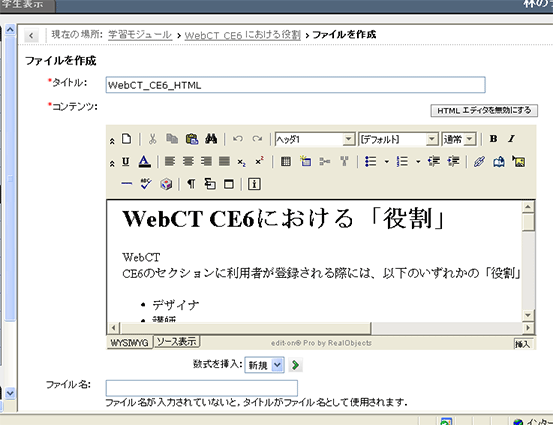Toggle bold formatting
The width and height of the screenshot is (553, 425).
(x=493, y=139)
